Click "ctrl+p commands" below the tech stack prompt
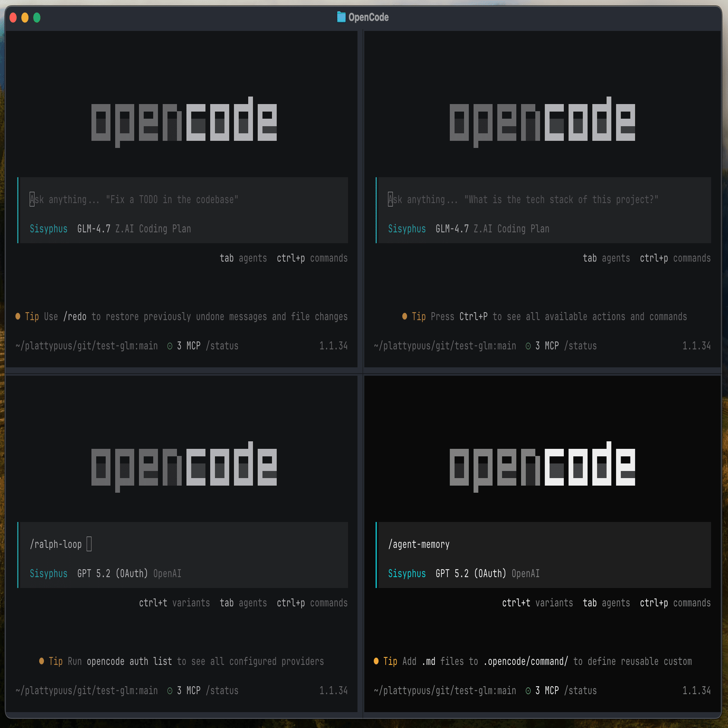 [675, 258]
